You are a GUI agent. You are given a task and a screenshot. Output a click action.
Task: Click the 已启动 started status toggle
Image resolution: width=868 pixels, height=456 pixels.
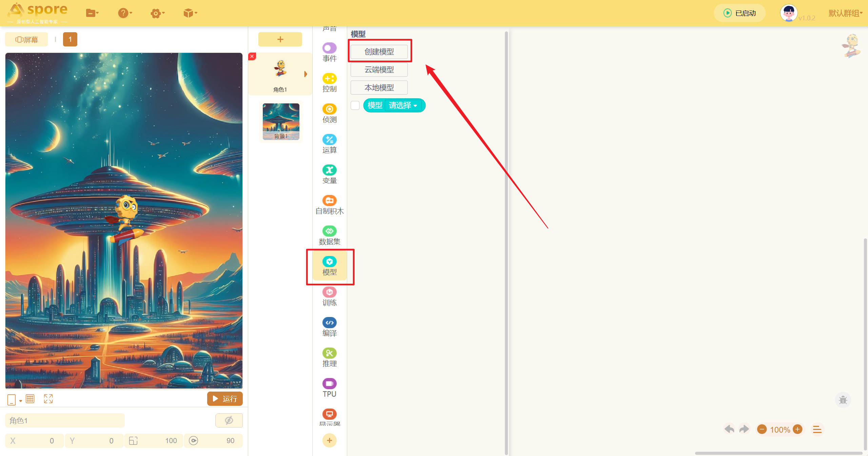(740, 13)
